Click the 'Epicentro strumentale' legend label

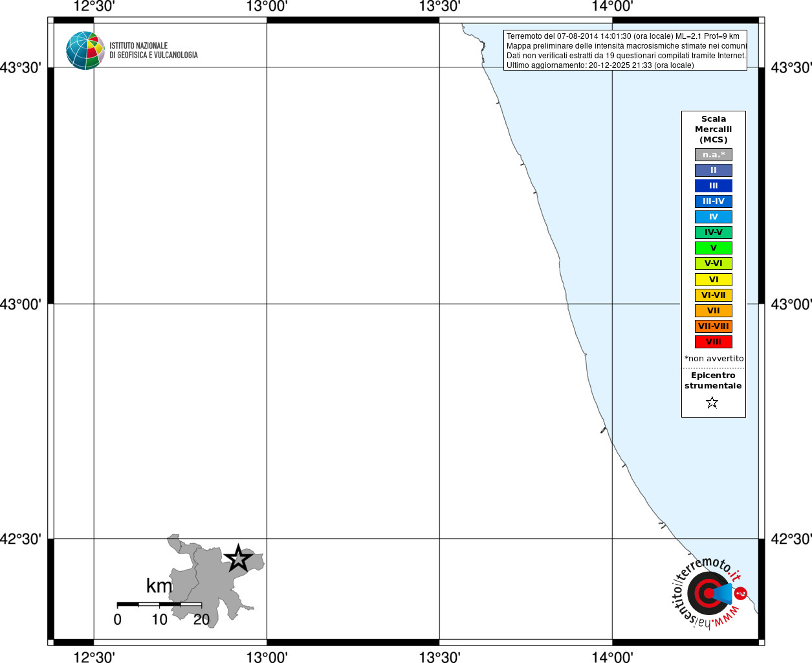[x=713, y=380]
